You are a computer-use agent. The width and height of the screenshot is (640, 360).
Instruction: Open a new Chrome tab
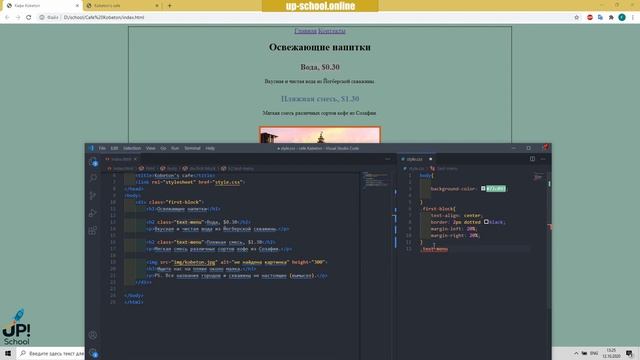pyautogui.click(x=170, y=6)
